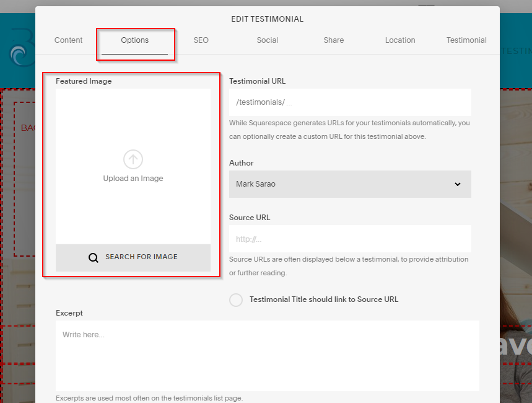Click inside the Source URL field
Viewport: 532px width, 403px height.
[350, 239]
